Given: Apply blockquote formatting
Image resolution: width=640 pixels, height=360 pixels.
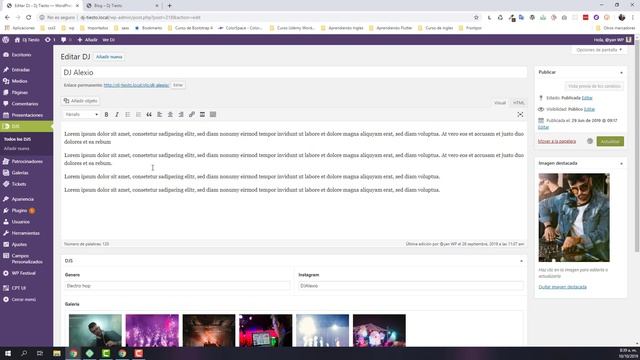Looking at the screenshot, I should coord(149,115).
